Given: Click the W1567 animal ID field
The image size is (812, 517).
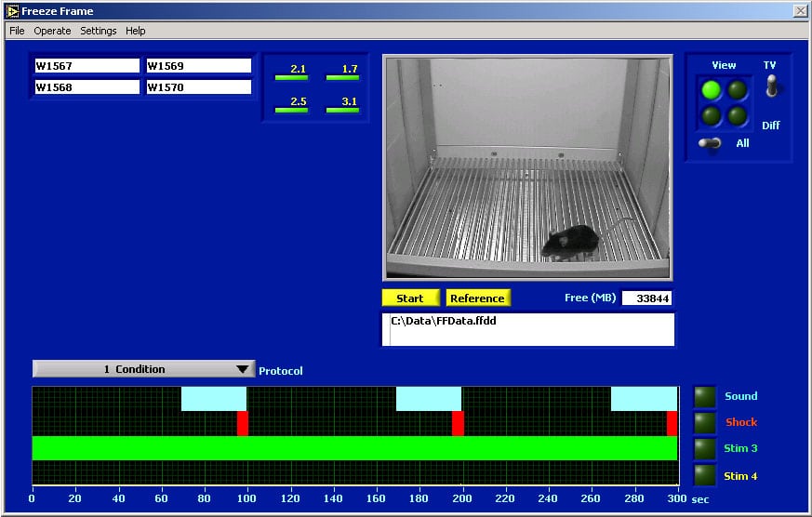Looking at the screenshot, I should point(87,66).
